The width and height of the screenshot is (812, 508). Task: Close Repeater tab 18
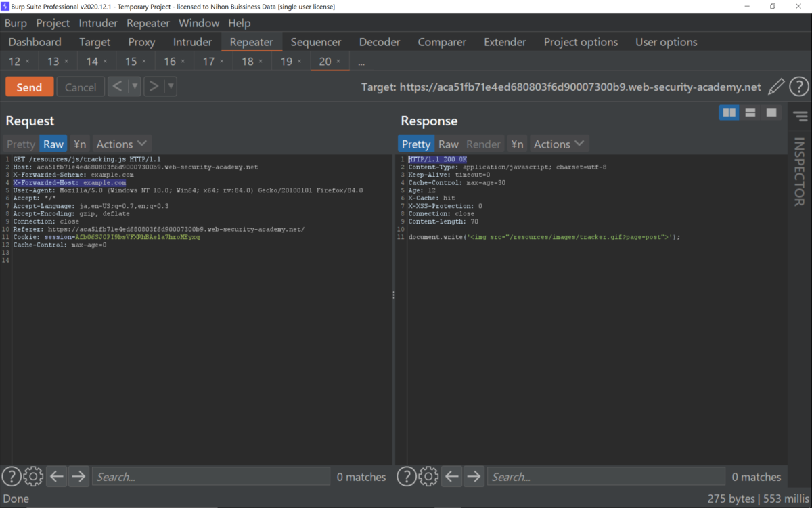click(261, 62)
